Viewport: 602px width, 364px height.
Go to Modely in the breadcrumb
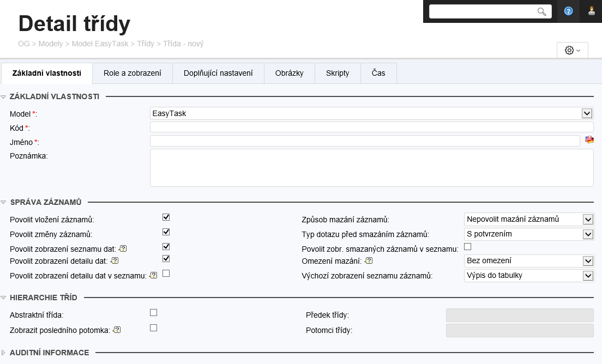[x=51, y=44]
